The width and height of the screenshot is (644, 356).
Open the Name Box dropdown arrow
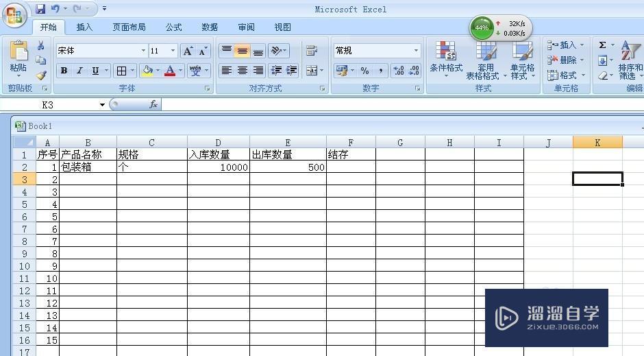[x=102, y=105]
